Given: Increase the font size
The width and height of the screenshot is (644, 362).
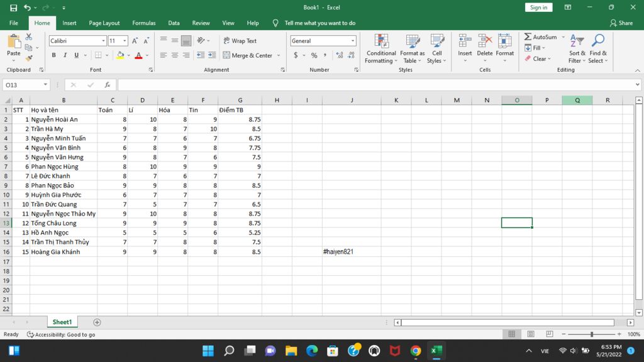Looking at the screenshot, I should (135, 41).
